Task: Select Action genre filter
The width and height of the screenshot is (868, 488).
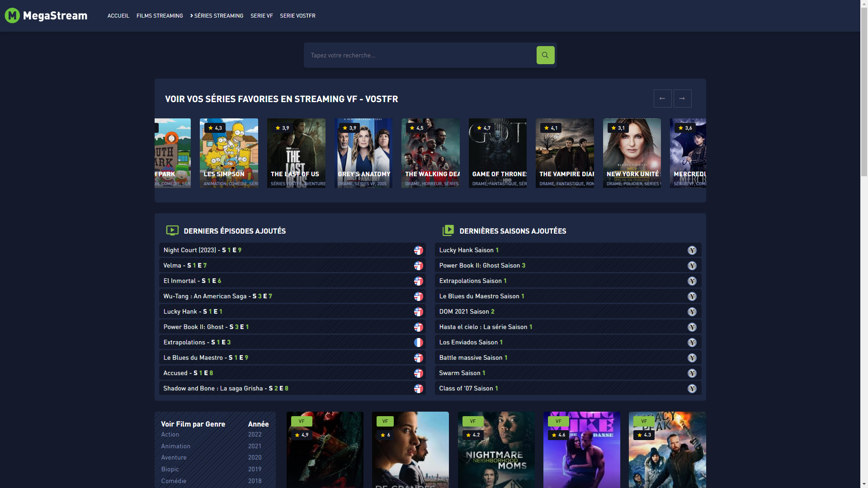Action: 170,435
